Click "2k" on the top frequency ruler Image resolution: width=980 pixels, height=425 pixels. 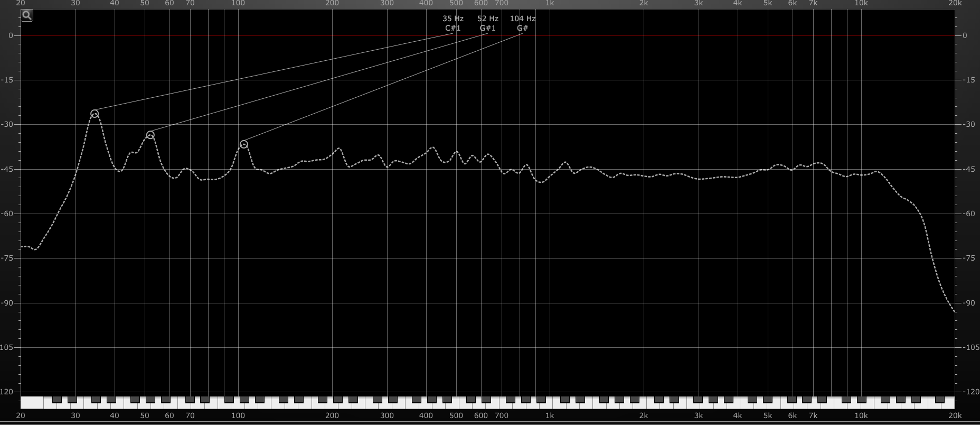click(644, 3)
